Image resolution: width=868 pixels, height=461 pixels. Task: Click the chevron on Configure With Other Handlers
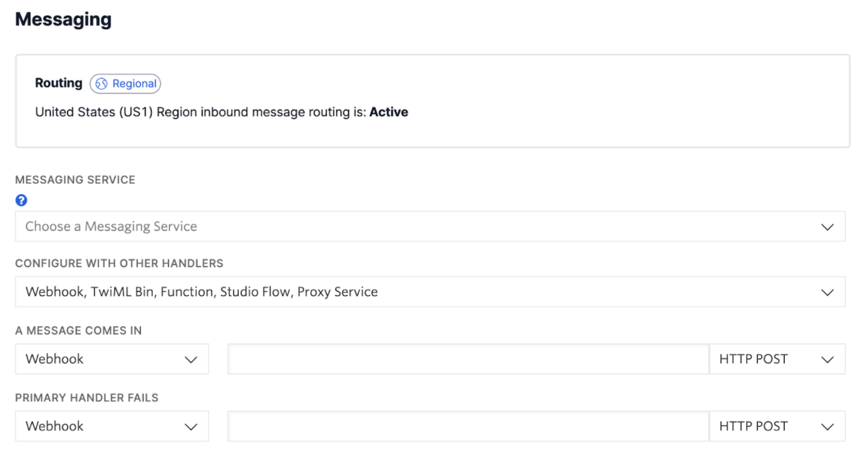(x=827, y=292)
